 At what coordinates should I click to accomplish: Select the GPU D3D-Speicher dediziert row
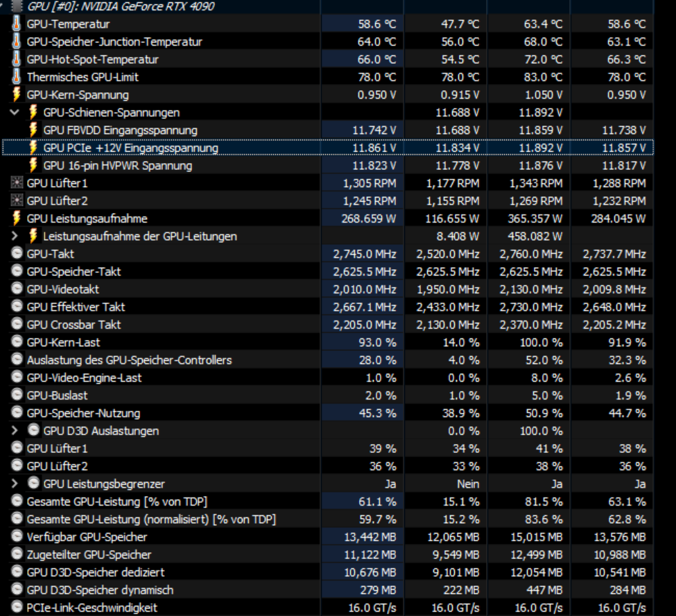pyautogui.click(x=328, y=572)
